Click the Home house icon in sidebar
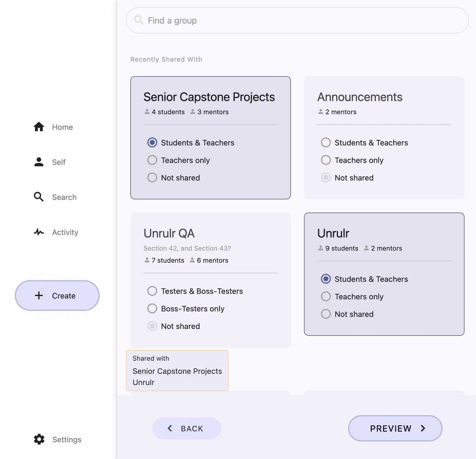This screenshot has width=476, height=459. (x=39, y=127)
